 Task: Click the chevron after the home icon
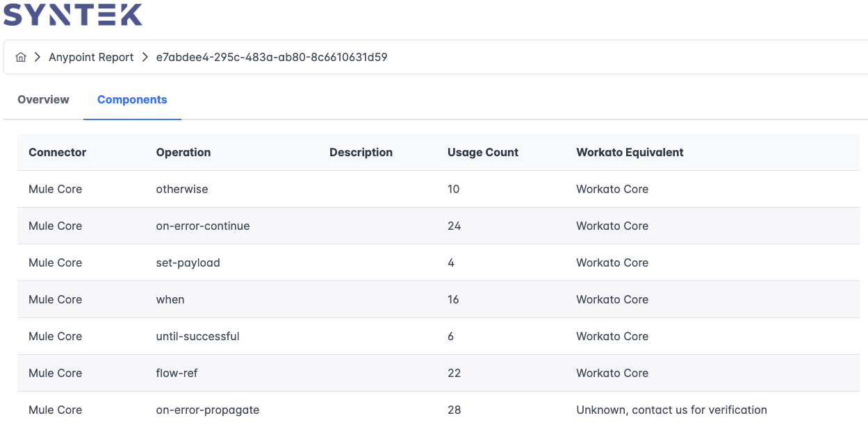[x=38, y=58]
